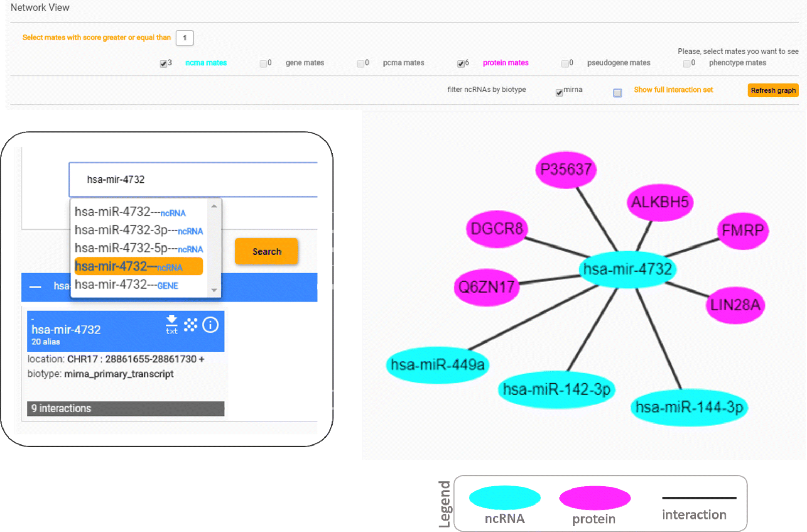The height and width of the screenshot is (532, 807).
Task: Enable the gene mates checkbox
Action: [x=263, y=64]
